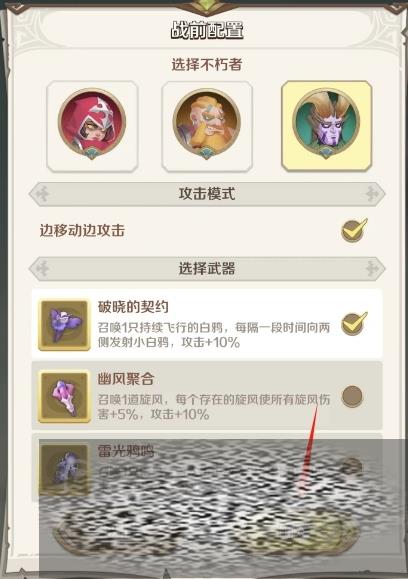408x579 pixels.
Task: Click the 雷光鸦鸣 weapon name
Action: 126,451
